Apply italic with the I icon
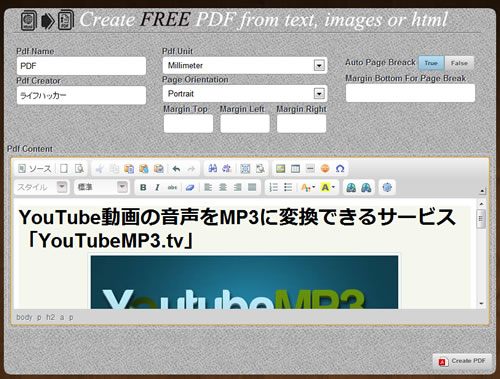 [x=157, y=187]
